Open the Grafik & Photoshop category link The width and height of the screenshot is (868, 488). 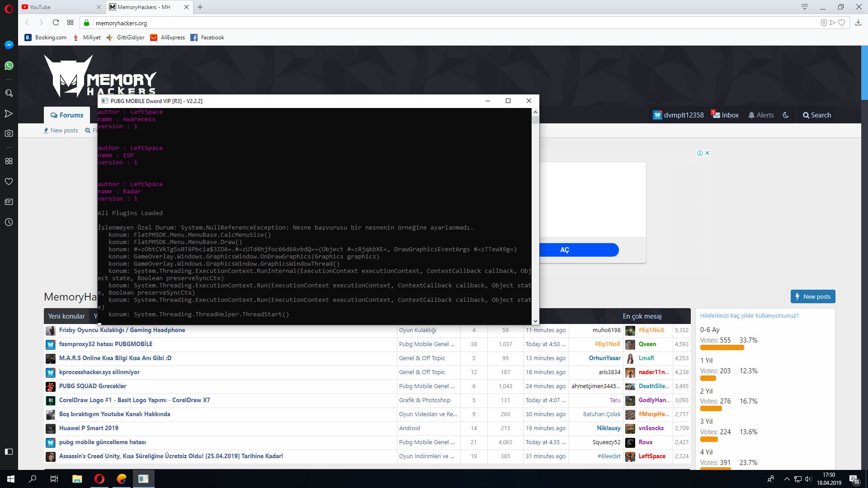[x=425, y=400]
